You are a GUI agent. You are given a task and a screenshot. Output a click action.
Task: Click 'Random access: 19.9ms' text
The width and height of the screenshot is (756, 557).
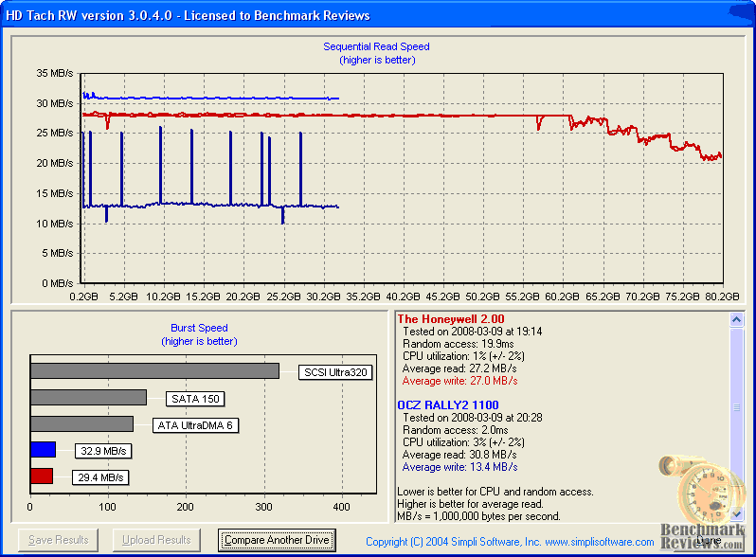click(x=458, y=344)
